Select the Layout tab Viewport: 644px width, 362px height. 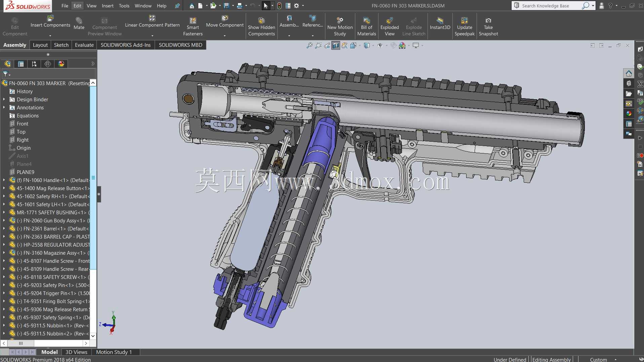(x=40, y=45)
